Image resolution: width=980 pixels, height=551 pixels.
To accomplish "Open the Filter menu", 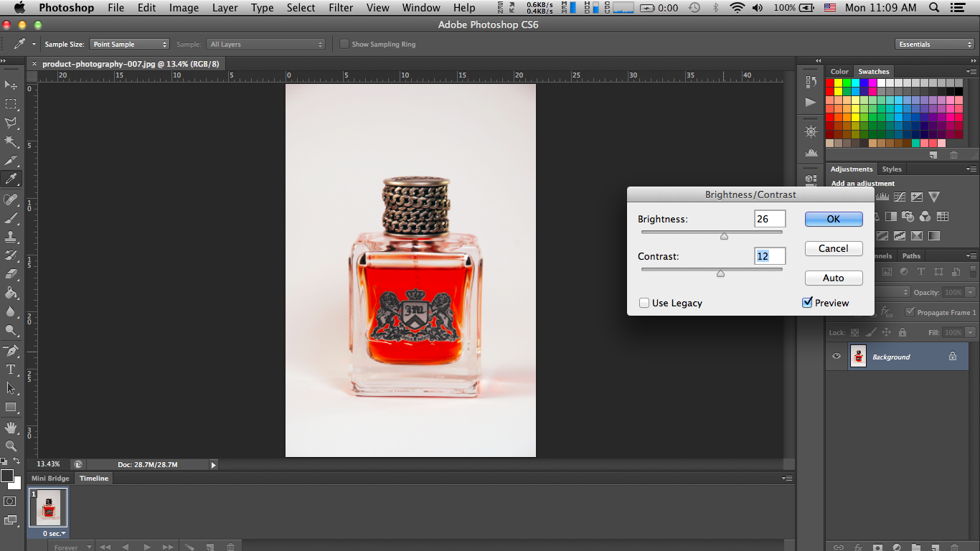I will point(341,8).
